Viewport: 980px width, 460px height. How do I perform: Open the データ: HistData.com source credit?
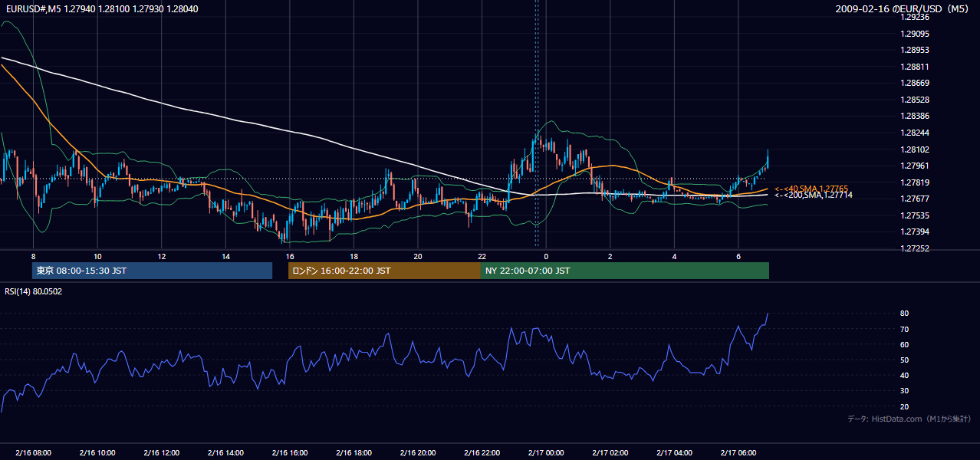pos(909,419)
